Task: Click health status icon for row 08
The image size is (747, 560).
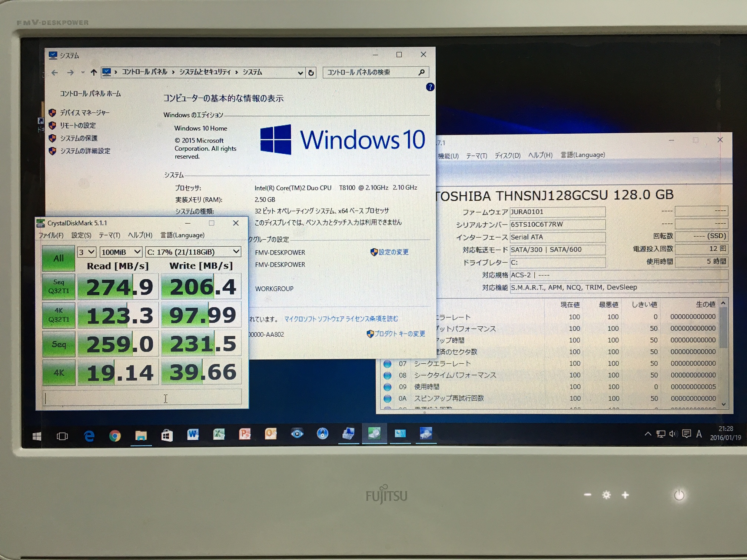Action: tap(387, 375)
